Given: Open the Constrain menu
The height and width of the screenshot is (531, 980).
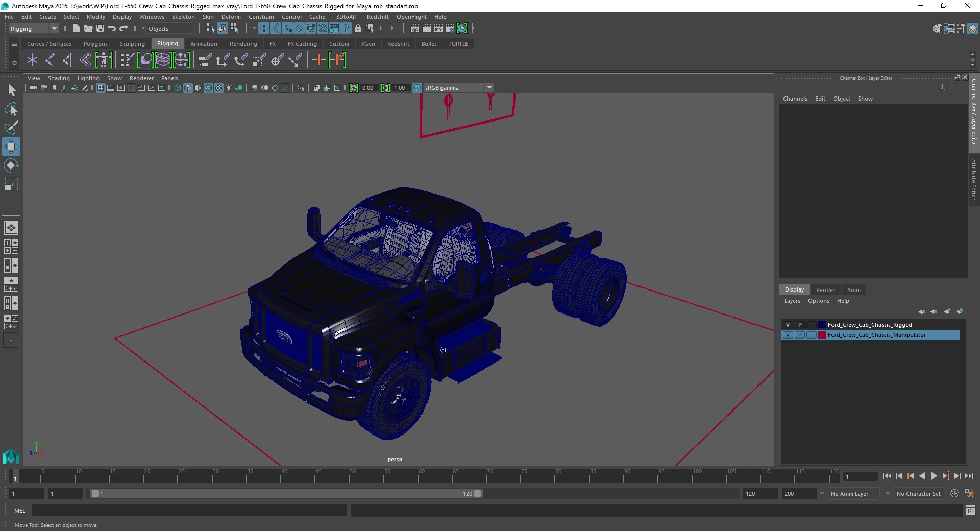Looking at the screenshot, I should 261,17.
